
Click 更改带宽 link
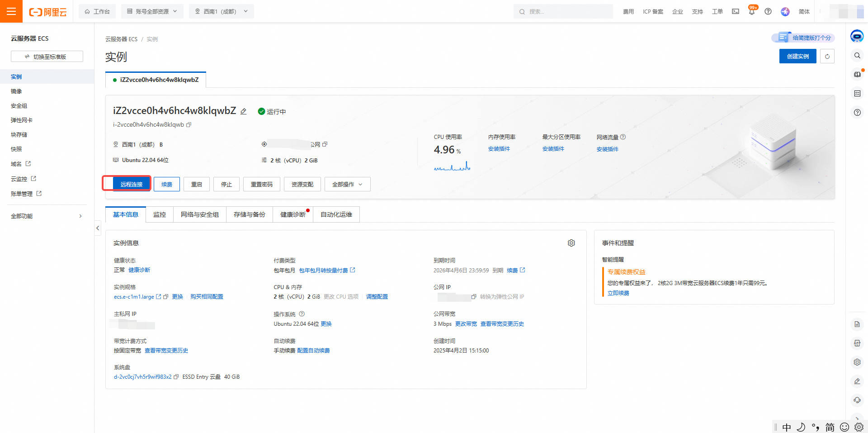(466, 324)
